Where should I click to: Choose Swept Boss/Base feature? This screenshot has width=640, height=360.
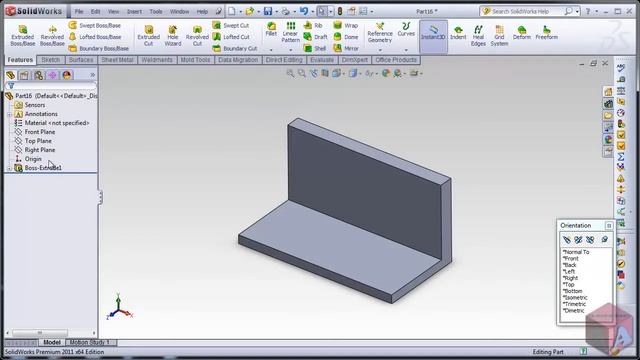[95, 25]
